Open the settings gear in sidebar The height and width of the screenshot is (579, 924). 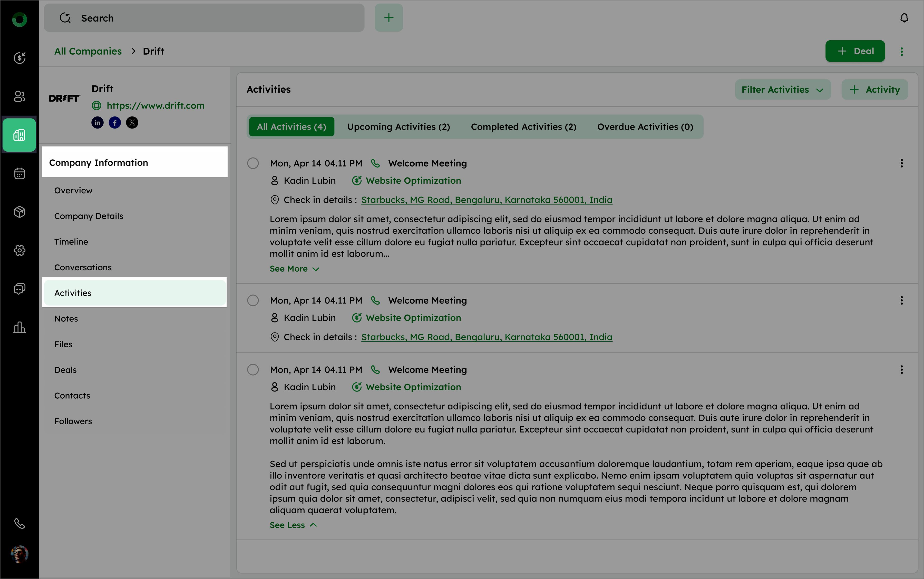[20, 250]
